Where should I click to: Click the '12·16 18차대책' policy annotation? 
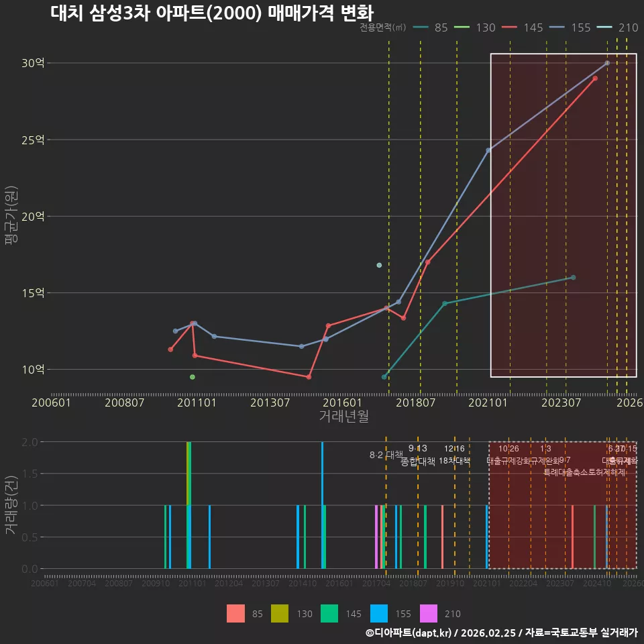click(454, 455)
